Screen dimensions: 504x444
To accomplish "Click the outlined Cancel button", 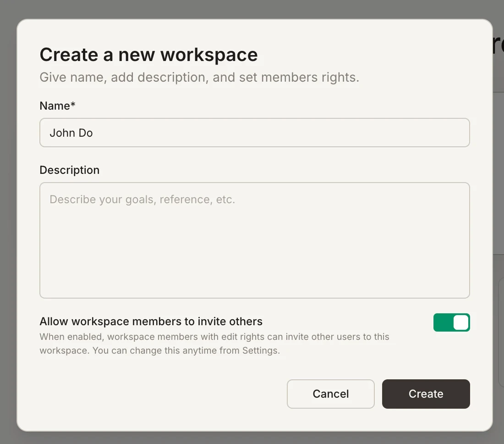I will pos(330,394).
